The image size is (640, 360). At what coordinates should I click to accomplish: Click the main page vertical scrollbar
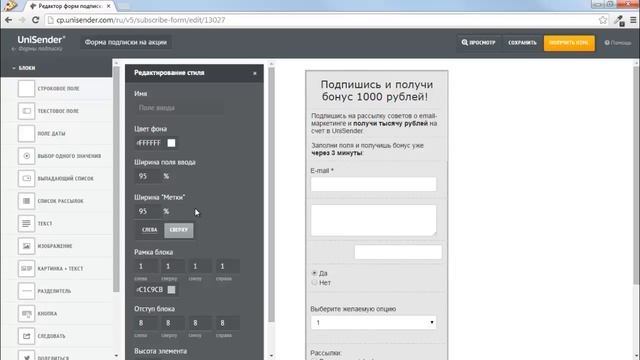[x=636, y=176]
